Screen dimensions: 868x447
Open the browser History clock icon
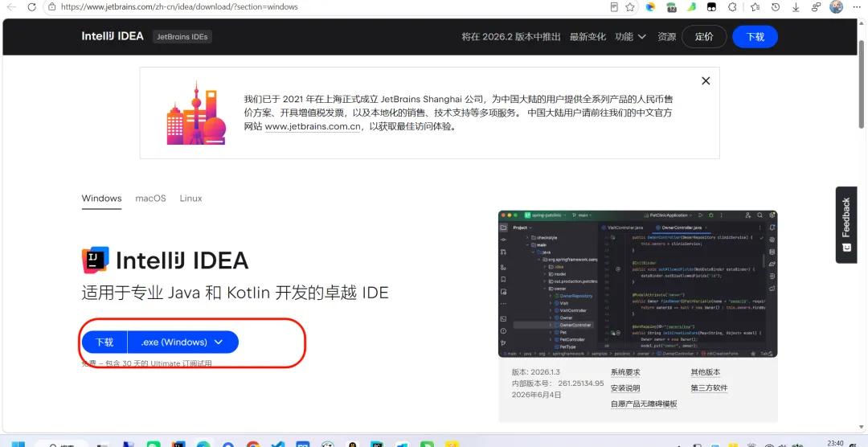[776, 7]
